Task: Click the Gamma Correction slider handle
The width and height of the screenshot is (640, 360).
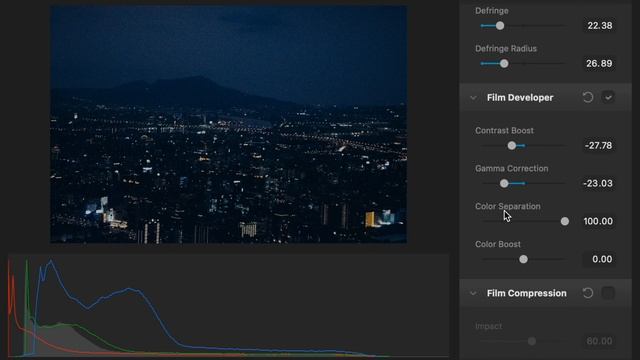Action: pos(504,184)
